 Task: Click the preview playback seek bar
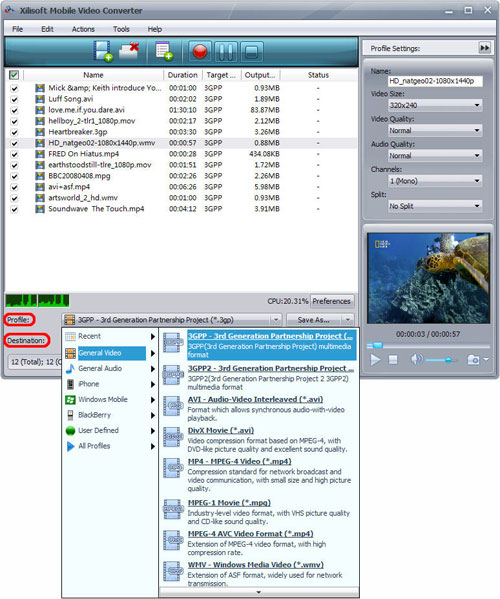point(428,345)
